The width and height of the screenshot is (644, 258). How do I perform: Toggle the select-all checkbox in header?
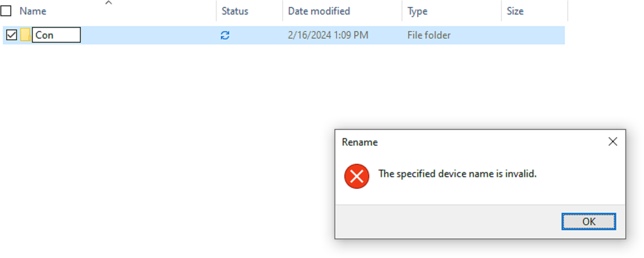point(6,11)
